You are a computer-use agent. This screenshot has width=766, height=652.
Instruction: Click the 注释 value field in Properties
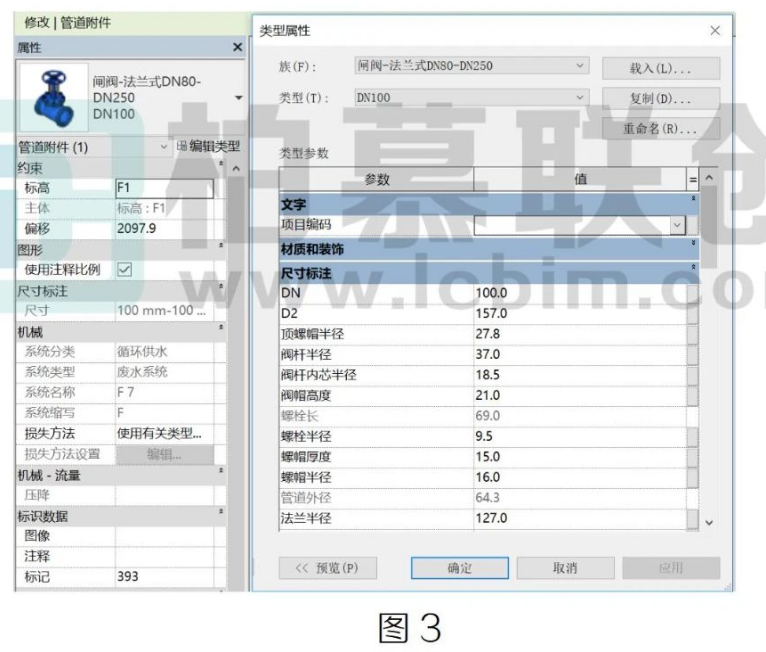point(165,556)
